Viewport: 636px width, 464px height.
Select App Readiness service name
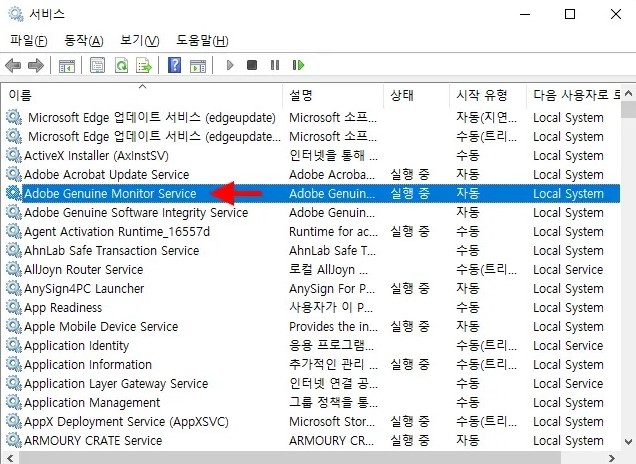pyautogui.click(x=63, y=307)
